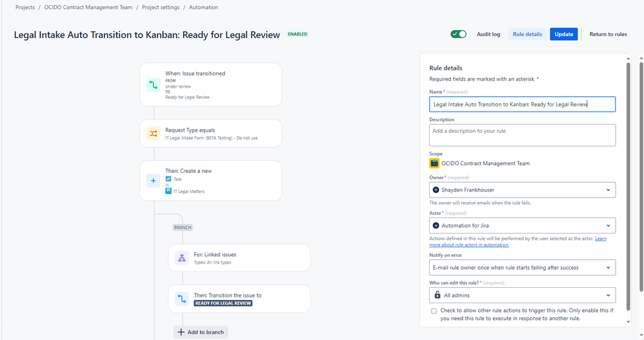Click the Update button
This screenshot has height=340, width=644.
pyautogui.click(x=563, y=34)
